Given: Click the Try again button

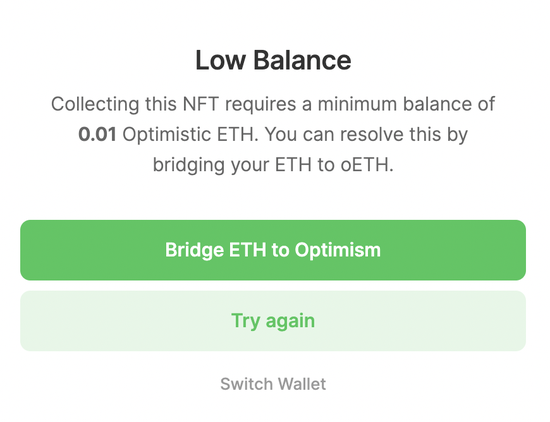Looking at the screenshot, I should pyautogui.click(x=273, y=321).
